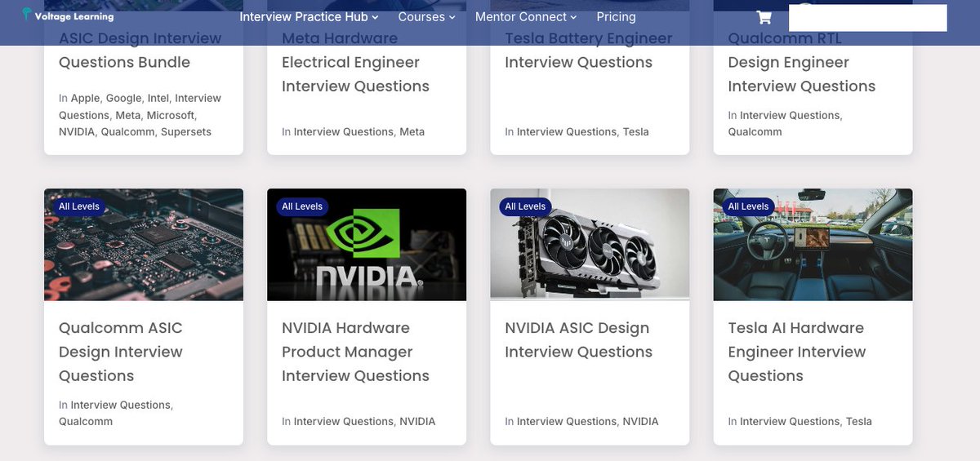Open Tesla AI Hardware Engineer Interview Questions

click(x=796, y=352)
